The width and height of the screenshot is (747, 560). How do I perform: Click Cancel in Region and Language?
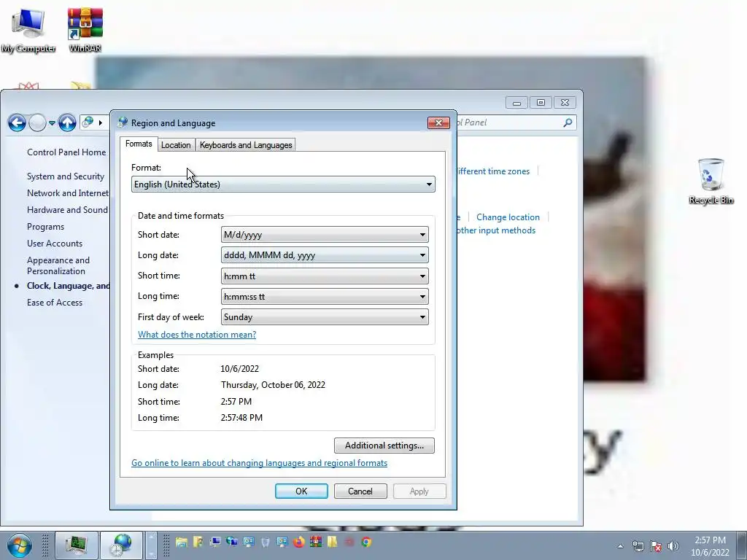[x=360, y=491]
